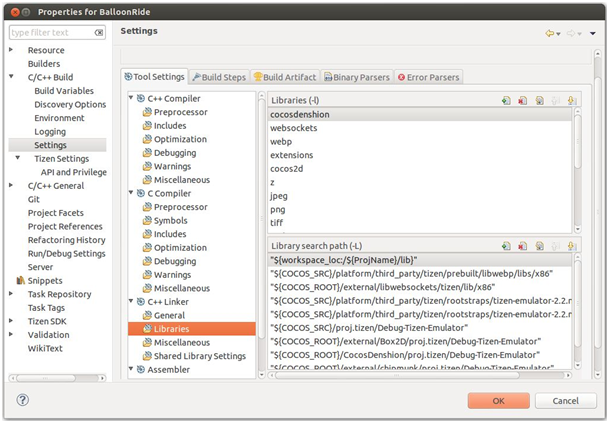
Task: Add a new Library search path (-L)
Action: (x=507, y=245)
